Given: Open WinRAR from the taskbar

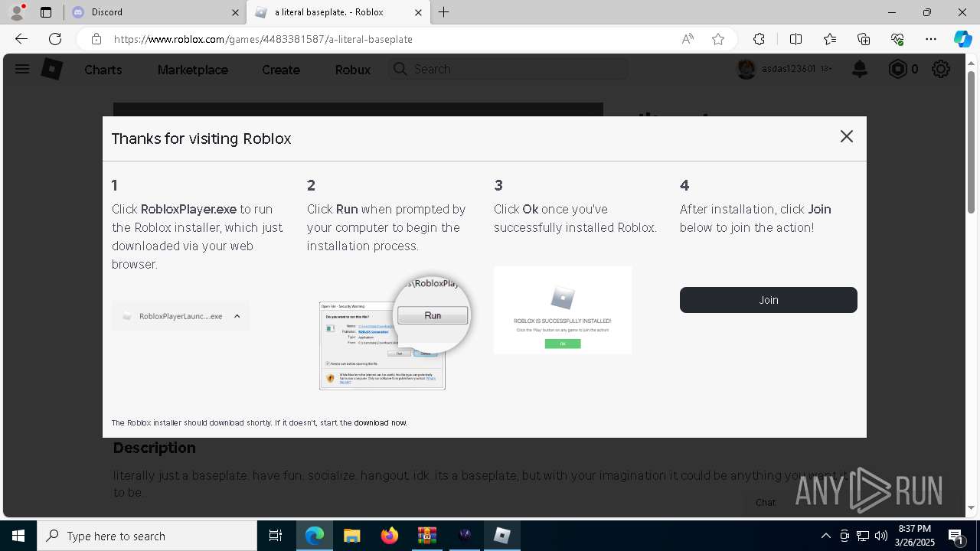Looking at the screenshot, I should click(426, 536).
